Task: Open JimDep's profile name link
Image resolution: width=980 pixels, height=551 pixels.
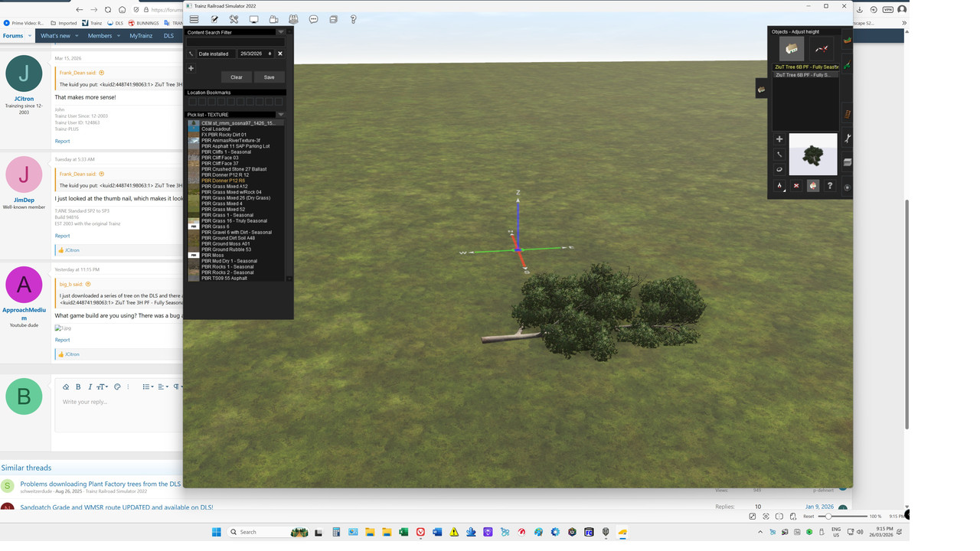Action: pos(24,201)
